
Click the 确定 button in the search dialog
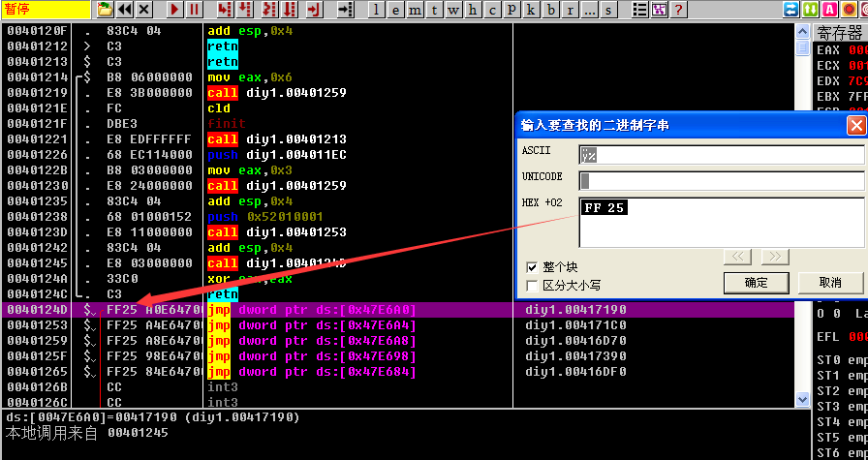click(757, 283)
